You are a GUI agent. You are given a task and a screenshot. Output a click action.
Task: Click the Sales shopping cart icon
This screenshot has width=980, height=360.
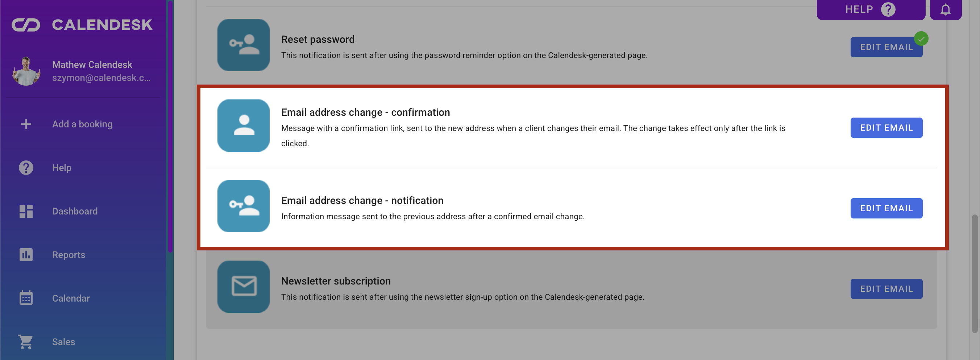coord(26,342)
